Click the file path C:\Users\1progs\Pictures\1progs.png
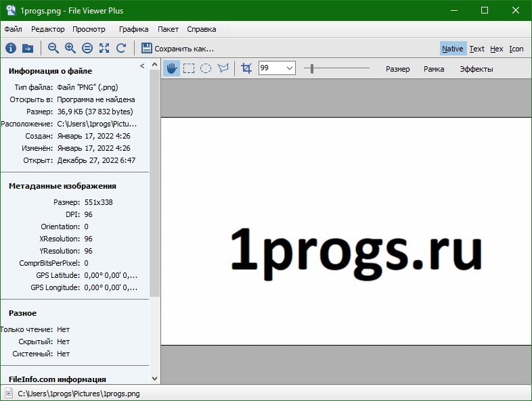This screenshot has width=532, height=401. (79, 394)
